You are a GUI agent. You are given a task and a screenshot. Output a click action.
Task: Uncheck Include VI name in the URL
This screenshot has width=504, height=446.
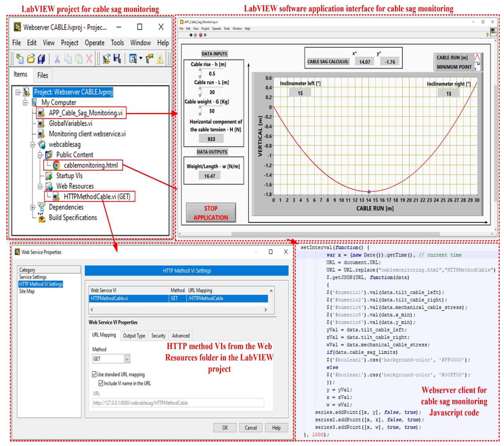coord(101,383)
